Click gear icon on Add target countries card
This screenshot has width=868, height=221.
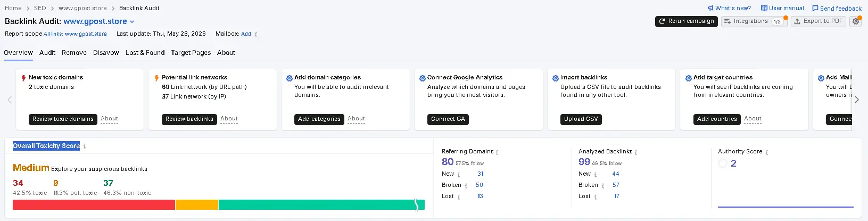688,78
